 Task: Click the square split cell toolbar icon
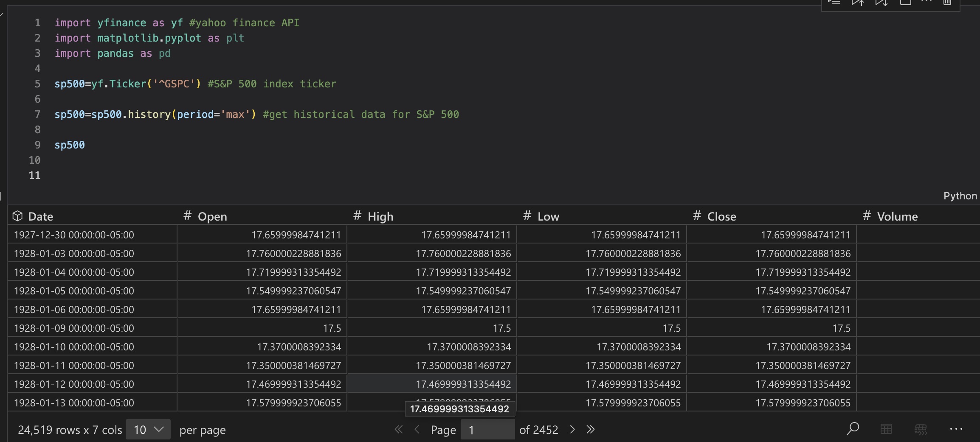905,3
